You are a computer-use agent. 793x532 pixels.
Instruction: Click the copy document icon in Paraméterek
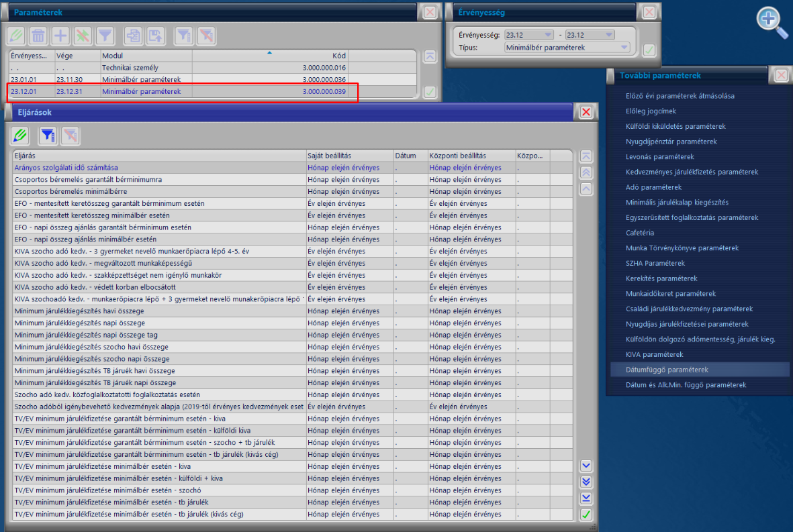133,36
